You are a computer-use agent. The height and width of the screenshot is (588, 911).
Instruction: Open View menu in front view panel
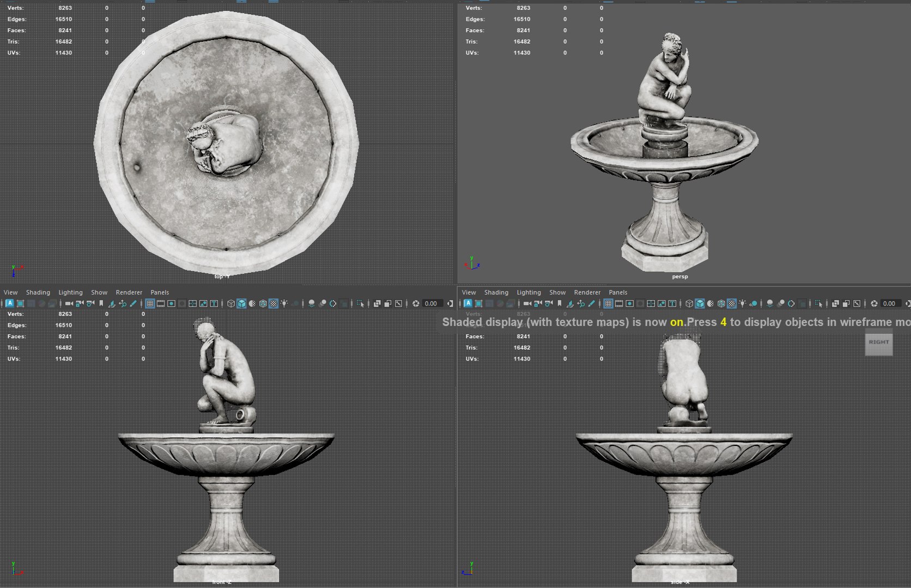tap(10, 292)
